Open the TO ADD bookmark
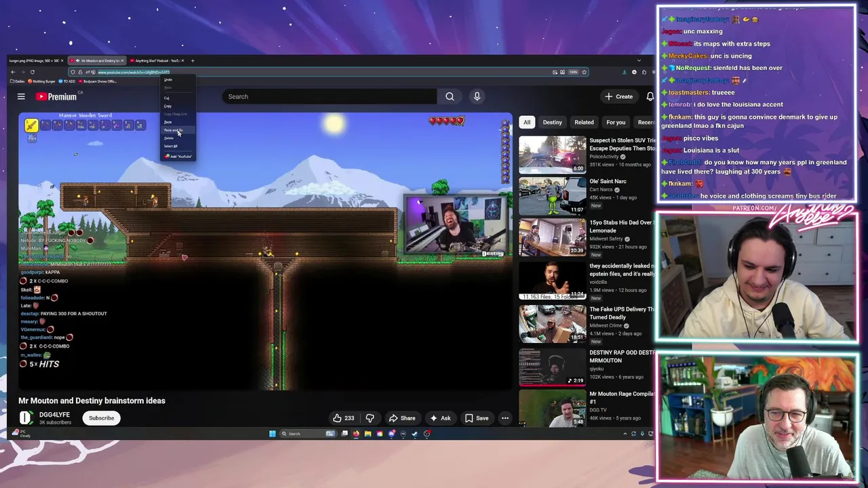Viewport: 868px width, 488px height. (x=66, y=81)
